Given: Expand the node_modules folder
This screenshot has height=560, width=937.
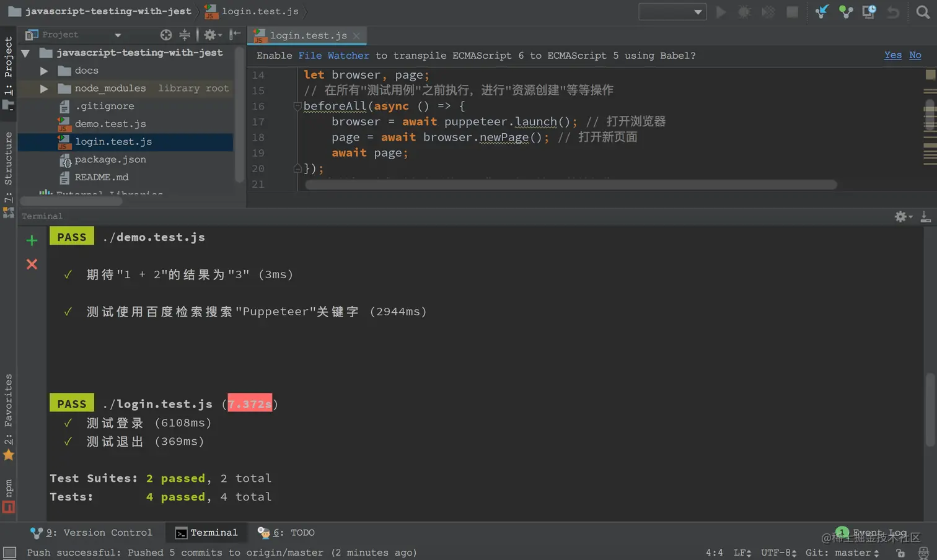Looking at the screenshot, I should point(43,89).
